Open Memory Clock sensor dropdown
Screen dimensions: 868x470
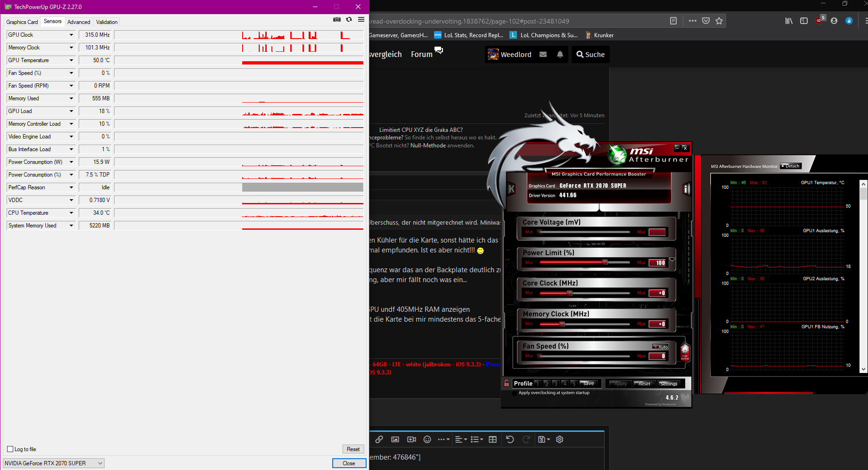click(72, 48)
